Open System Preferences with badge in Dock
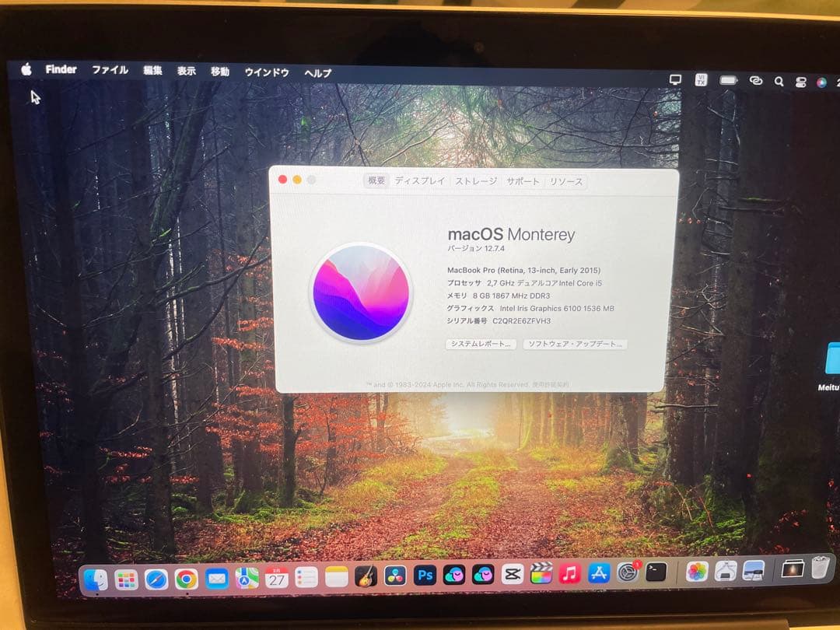Viewport: 840px width, 630px height. pos(628,572)
